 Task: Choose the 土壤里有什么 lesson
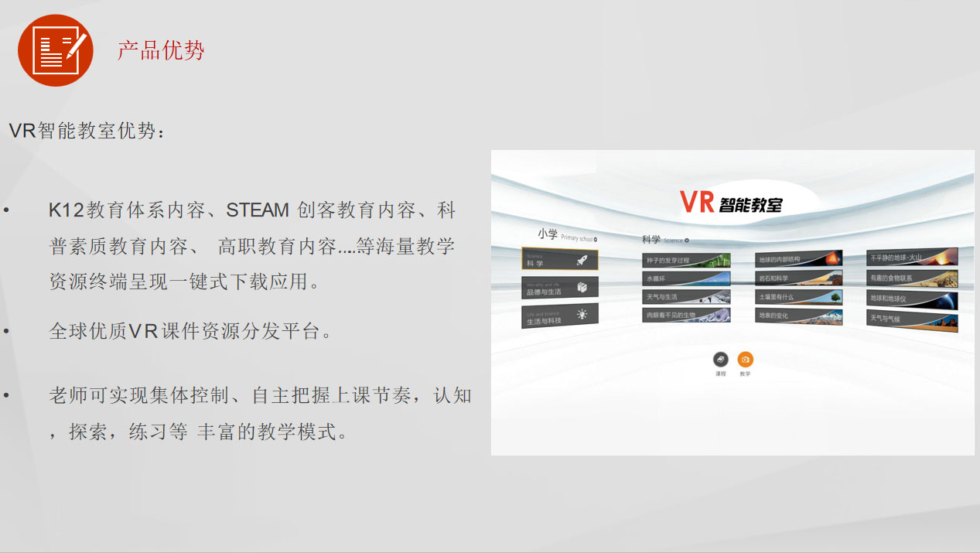pyautogui.click(x=798, y=297)
